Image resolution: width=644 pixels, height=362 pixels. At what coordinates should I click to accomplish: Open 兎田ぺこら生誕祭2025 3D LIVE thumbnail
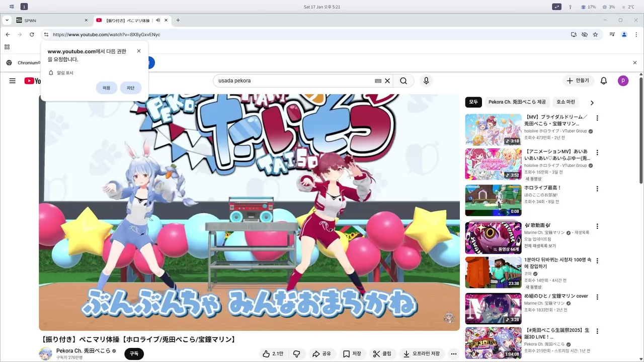click(x=493, y=343)
